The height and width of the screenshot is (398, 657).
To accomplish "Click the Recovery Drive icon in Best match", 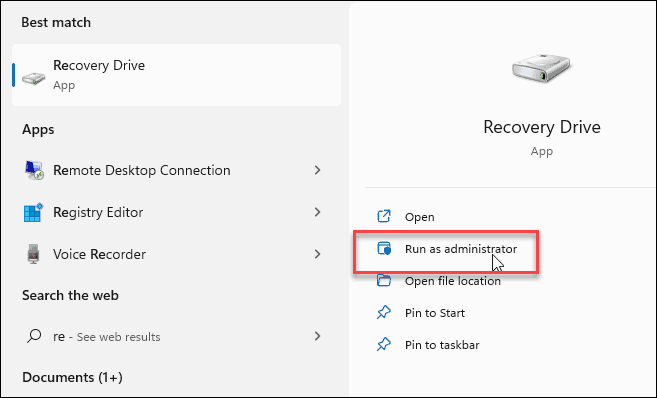I will point(34,78).
